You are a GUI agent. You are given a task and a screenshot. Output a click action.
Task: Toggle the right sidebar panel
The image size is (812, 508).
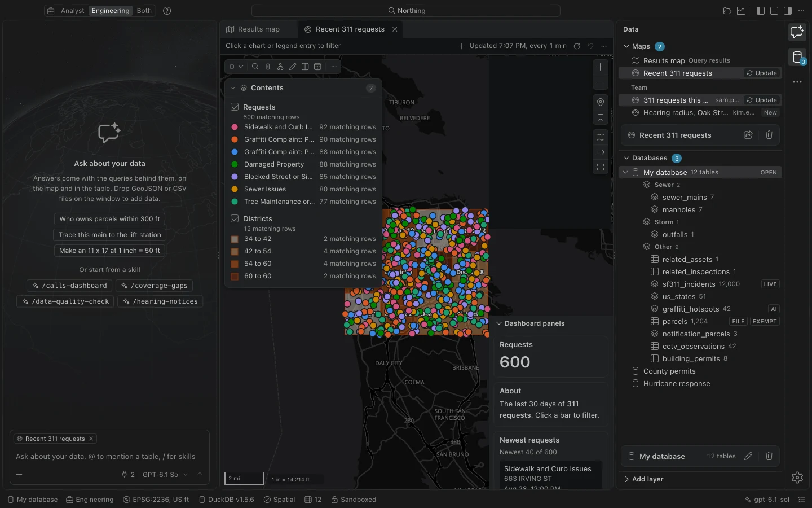tap(788, 11)
